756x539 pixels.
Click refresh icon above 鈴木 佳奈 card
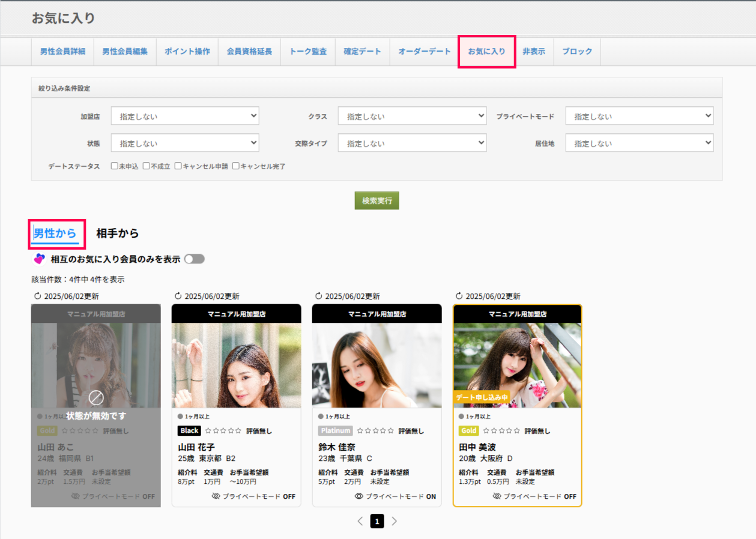pyautogui.click(x=318, y=296)
